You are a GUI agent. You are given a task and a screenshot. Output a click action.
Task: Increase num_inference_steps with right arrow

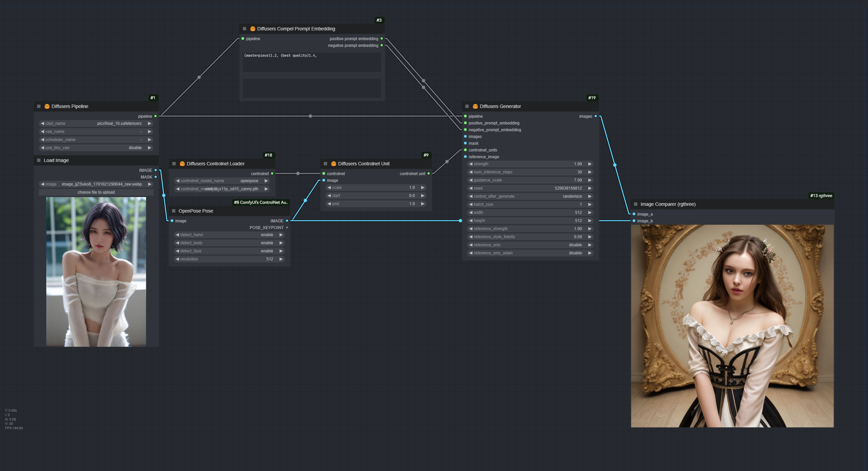point(590,172)
